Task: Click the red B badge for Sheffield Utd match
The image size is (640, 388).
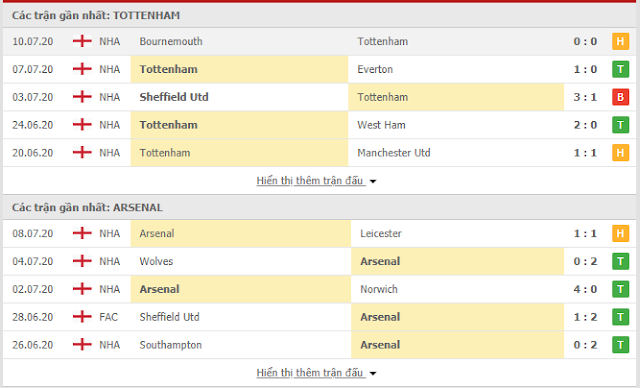Action: [620, 97]
